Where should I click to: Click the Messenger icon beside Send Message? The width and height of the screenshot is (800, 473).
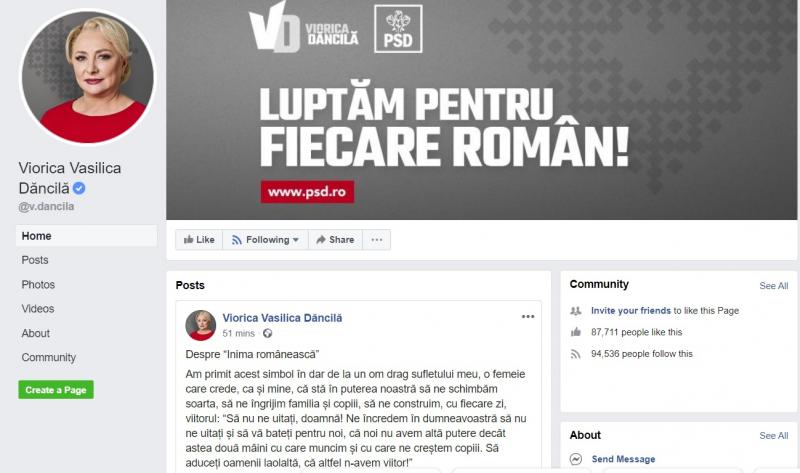coord(576,459)
